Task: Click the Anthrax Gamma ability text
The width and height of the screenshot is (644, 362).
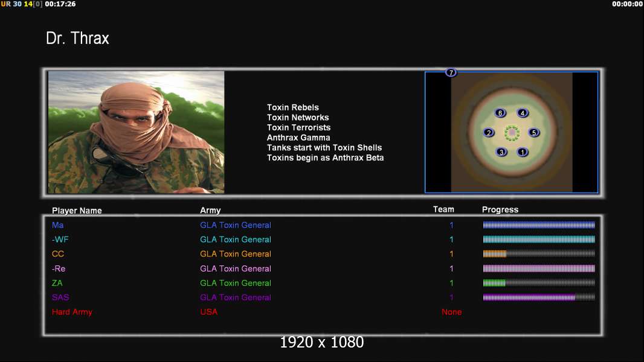Action: (x=298, y=138)
